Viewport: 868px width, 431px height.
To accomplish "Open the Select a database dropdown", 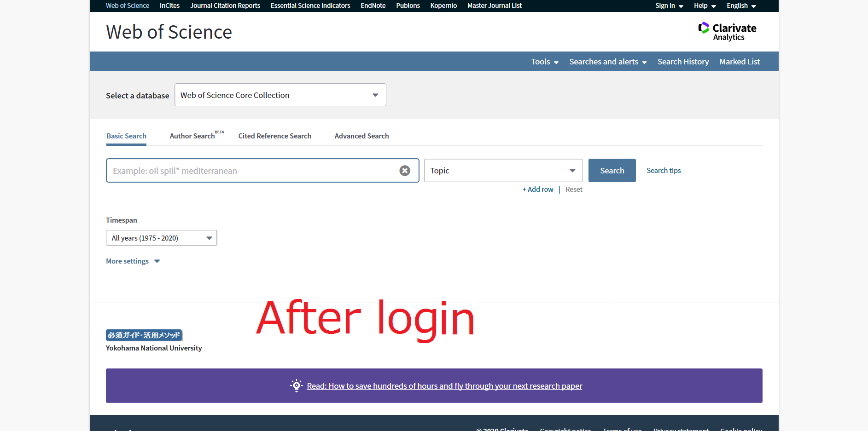I will coord(280,95).
